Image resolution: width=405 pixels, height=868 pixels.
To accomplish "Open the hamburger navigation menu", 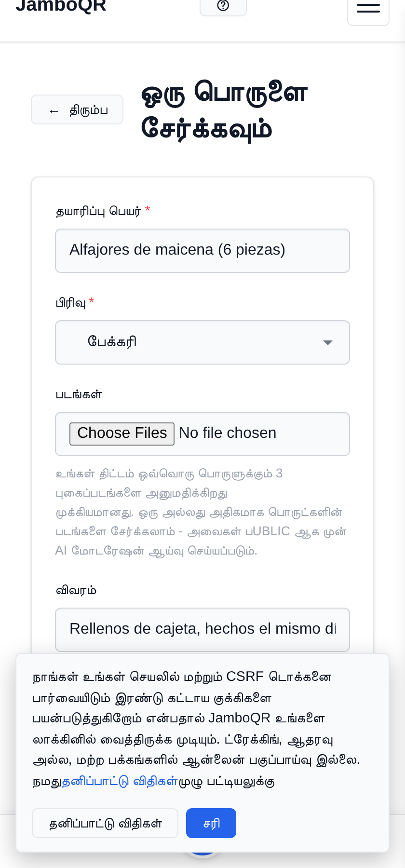I will (x=368, y=8).
